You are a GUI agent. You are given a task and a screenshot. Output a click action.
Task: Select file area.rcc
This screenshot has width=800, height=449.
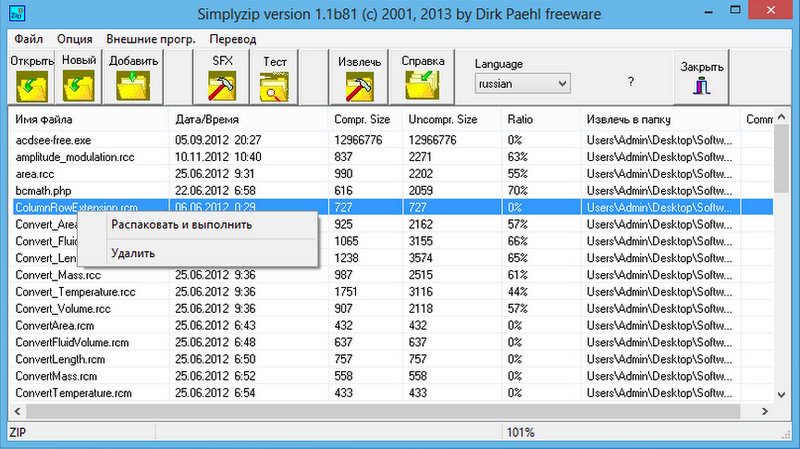coord(35,174)
